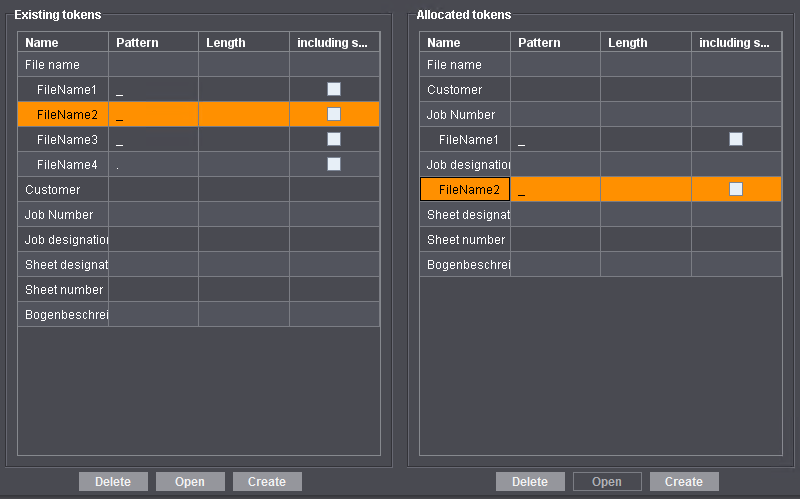This screenshot has width=800, height=499.
Task: Select FileName4 row in Existing tokens
Action: tap(199, 164)
